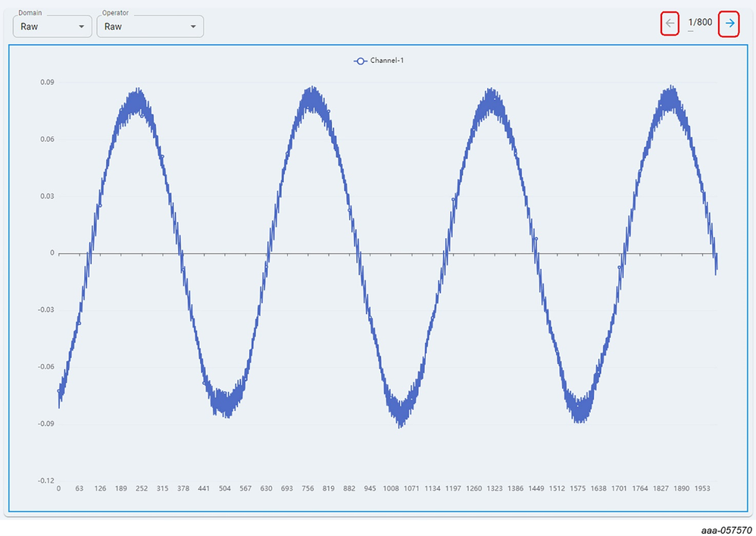
Task: Click the -0.12 y-axis label
Action: [x=45, y=481]
